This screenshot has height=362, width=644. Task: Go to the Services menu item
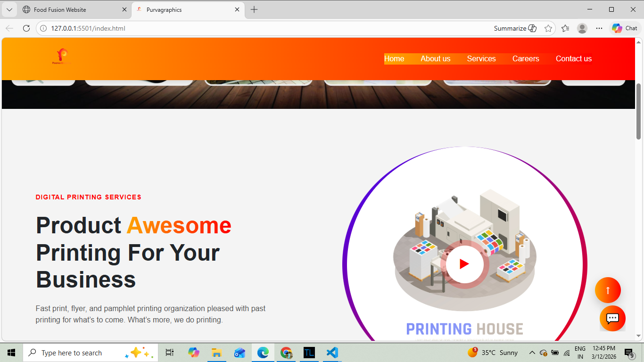(481, 59)
